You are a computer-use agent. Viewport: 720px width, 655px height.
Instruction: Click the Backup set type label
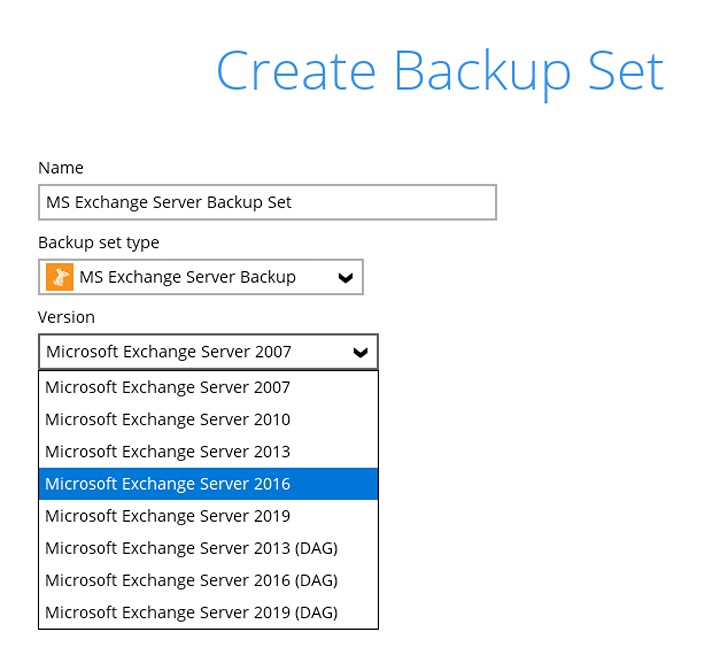[x=98, y=242]
